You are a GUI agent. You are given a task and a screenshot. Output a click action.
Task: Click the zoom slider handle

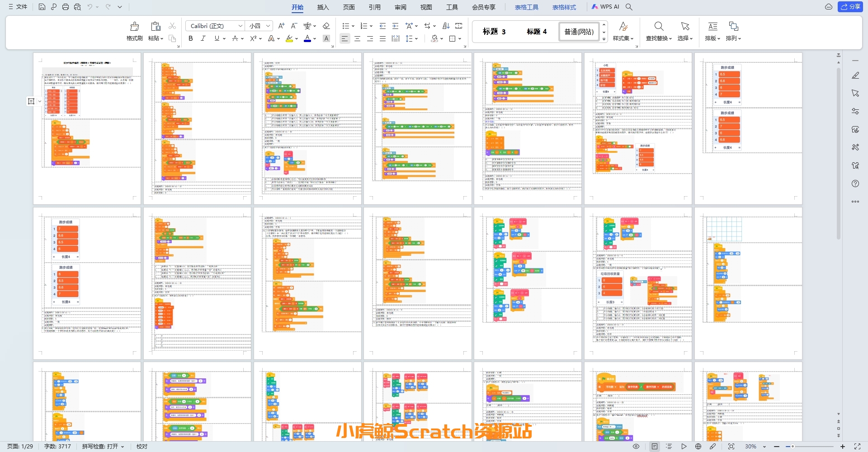pos(793,447)
